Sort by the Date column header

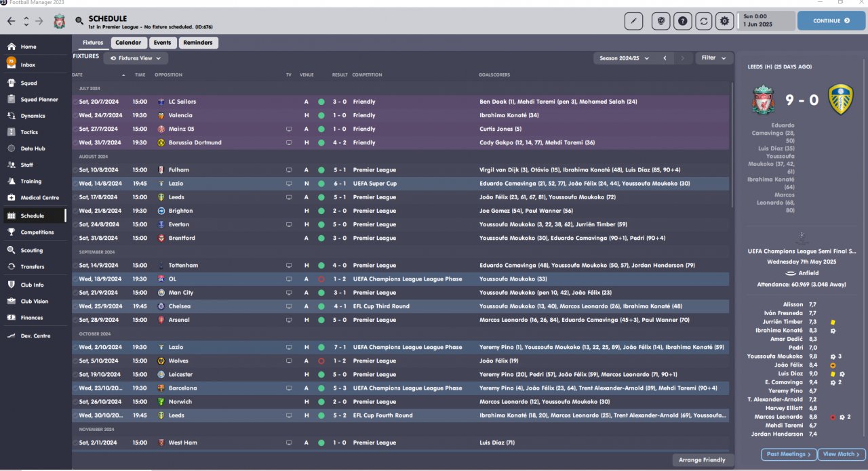tap(77, 75)
